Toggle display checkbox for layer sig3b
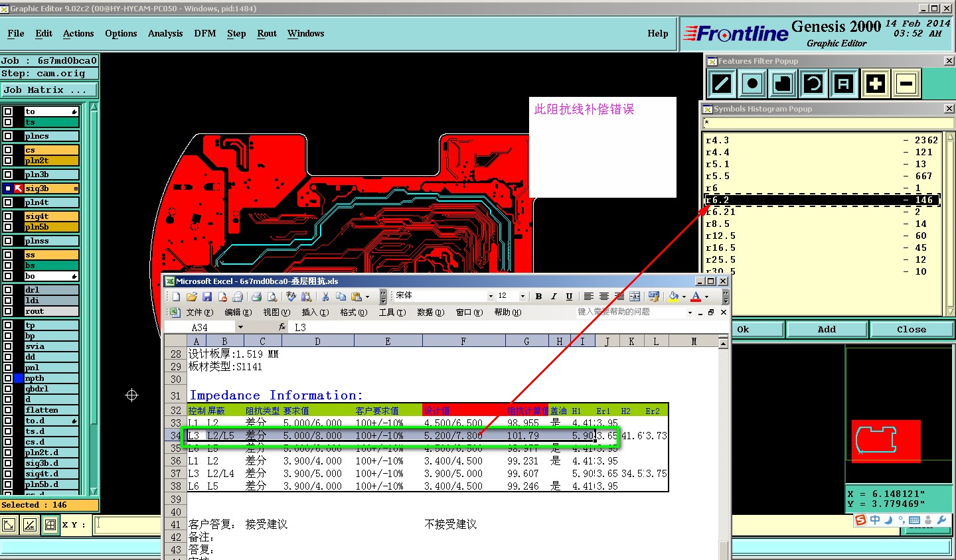Viewport: 956px width, 560px height. tap(8, 188)
